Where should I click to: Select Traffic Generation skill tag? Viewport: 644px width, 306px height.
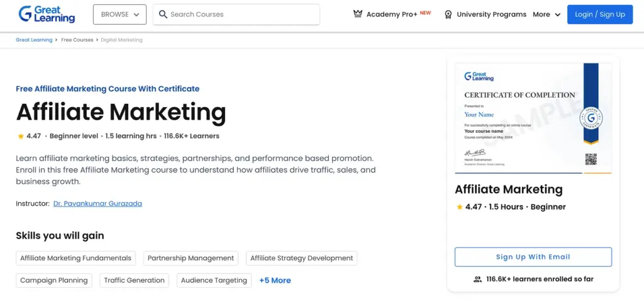point(135,281)
